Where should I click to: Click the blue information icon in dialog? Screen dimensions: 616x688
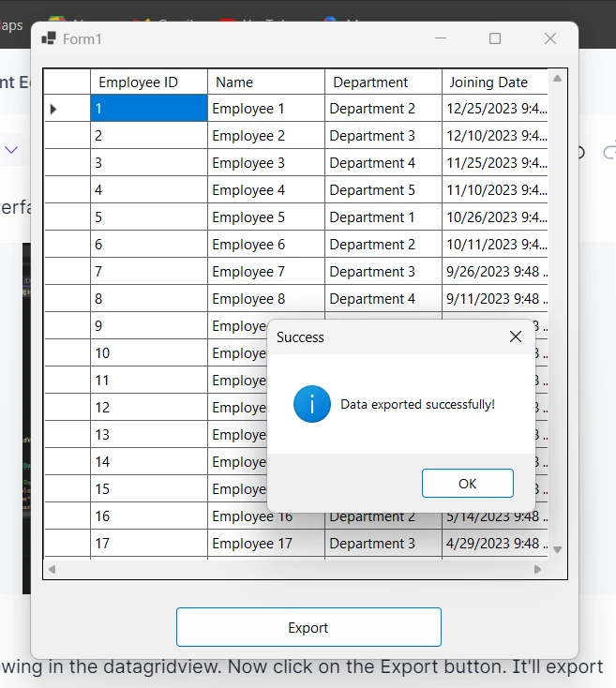point(311,404)
